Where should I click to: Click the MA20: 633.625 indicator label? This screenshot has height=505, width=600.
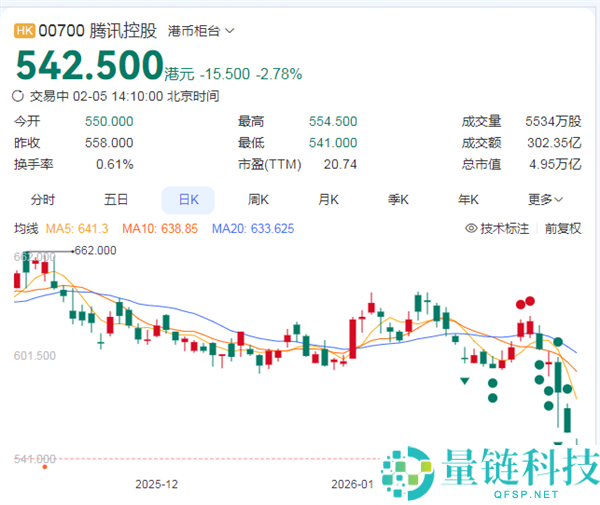pos(253,229)
